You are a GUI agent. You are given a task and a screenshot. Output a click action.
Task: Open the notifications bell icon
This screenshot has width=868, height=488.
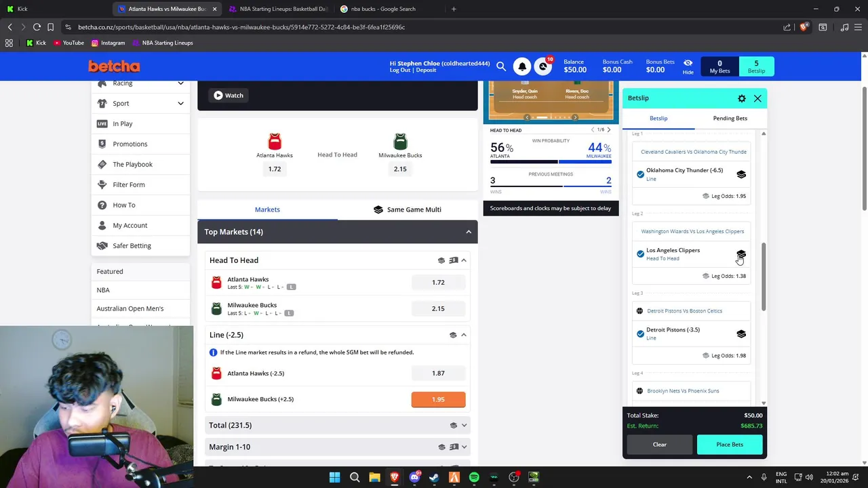click(522, 66)
